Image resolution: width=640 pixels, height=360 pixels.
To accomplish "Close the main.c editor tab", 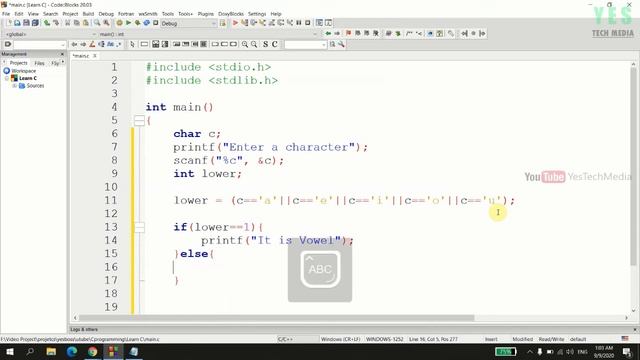I will [95, 56].
